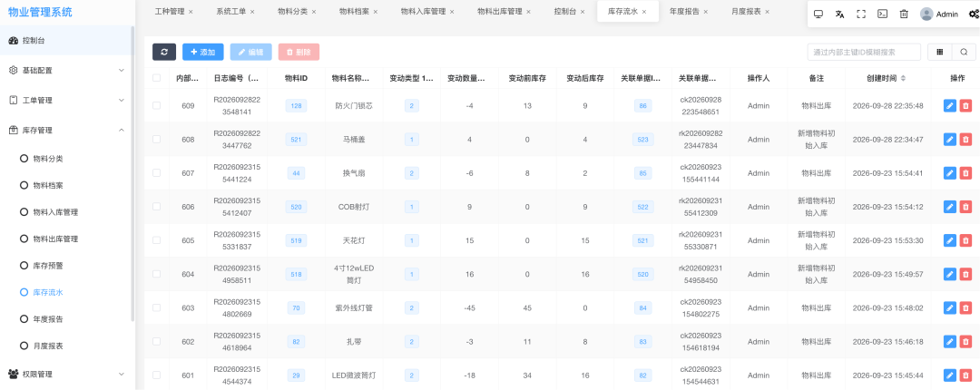This screenshot has width=980, height=390.
Task: Toggle column display grid icon
Action: click(x=940, y=53)
